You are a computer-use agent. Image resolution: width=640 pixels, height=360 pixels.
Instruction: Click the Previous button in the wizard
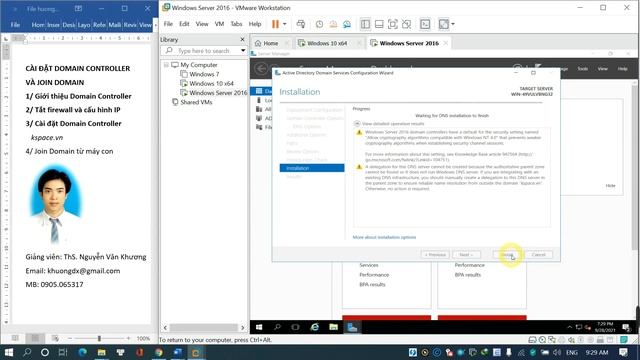point(435,255)
